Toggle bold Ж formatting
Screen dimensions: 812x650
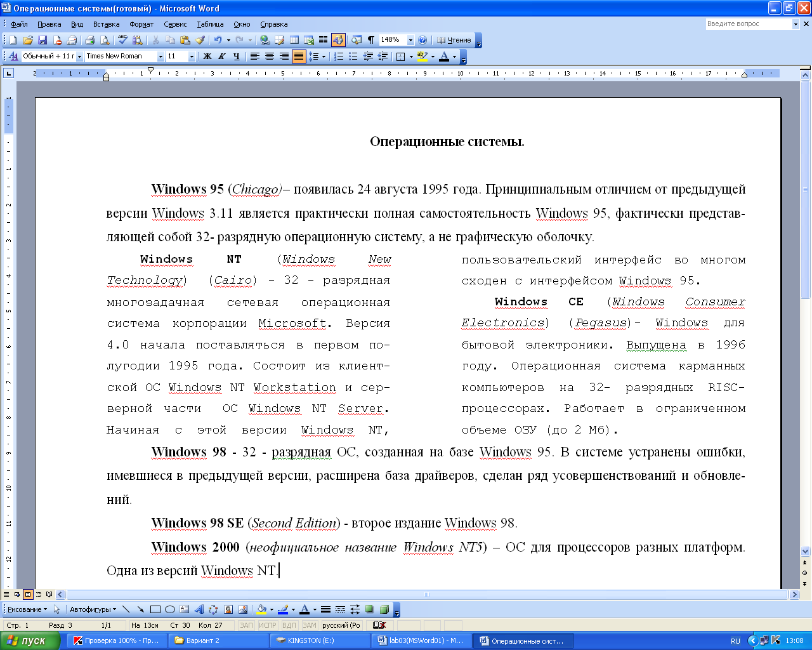207,56
